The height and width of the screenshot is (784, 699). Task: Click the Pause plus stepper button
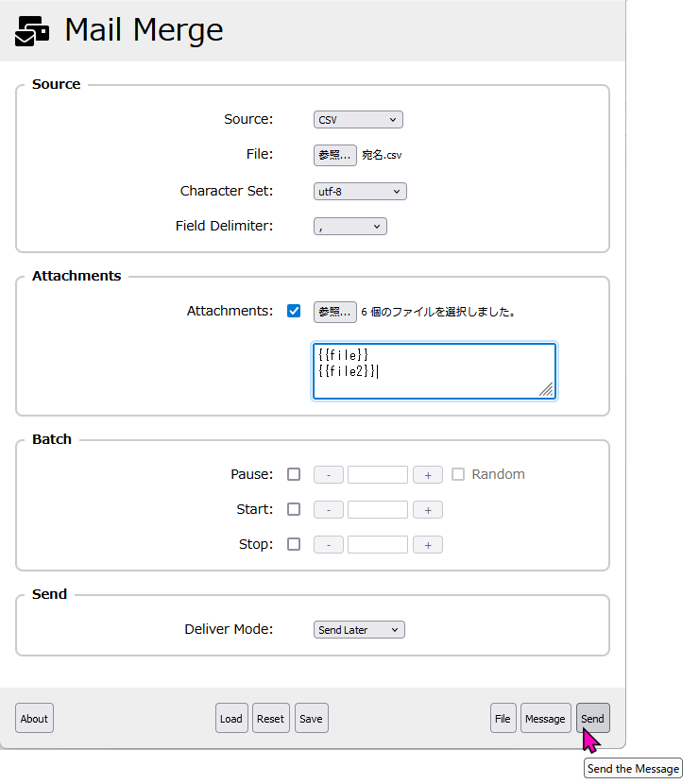pyautogui.click(x=427, y=475)
